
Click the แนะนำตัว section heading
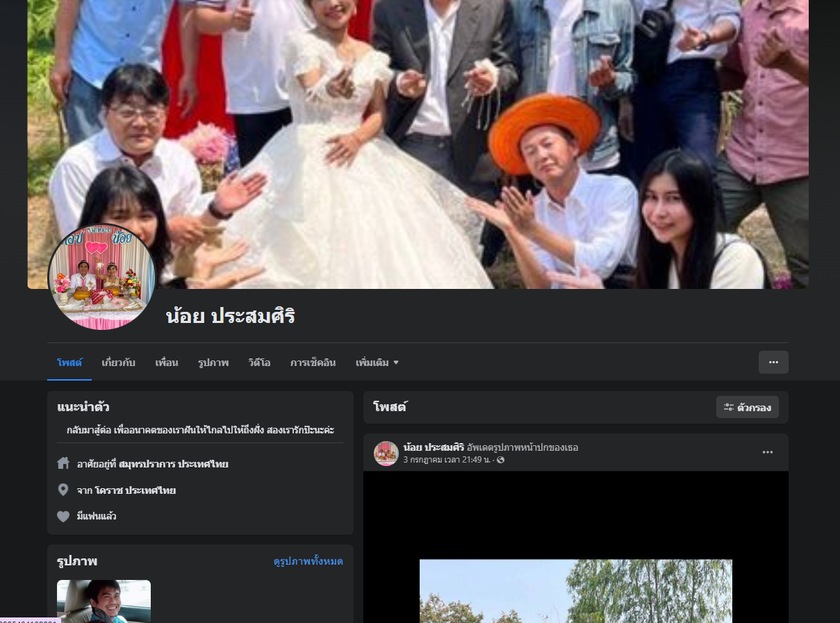coord(83,407)
